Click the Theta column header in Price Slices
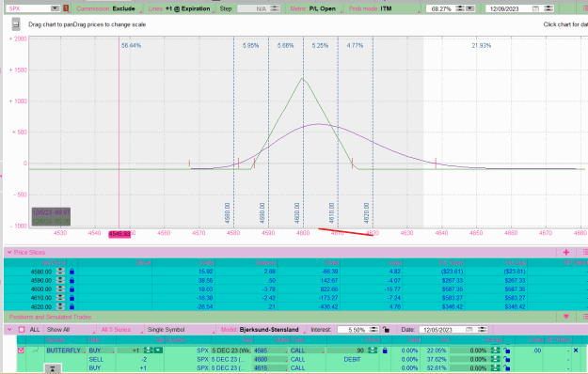This screenshot has width=588, height=374. pos(332,262)
